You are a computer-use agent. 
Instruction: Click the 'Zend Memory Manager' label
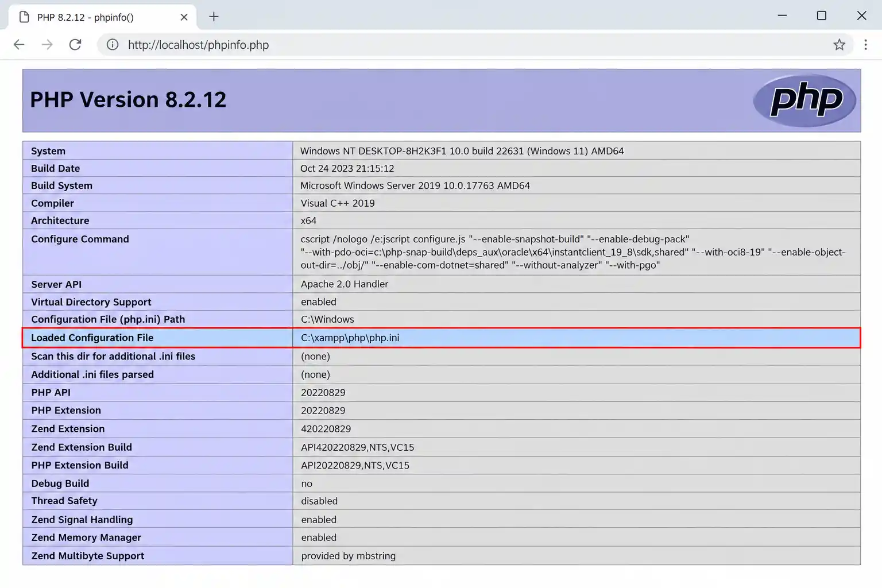pos(86,537)
